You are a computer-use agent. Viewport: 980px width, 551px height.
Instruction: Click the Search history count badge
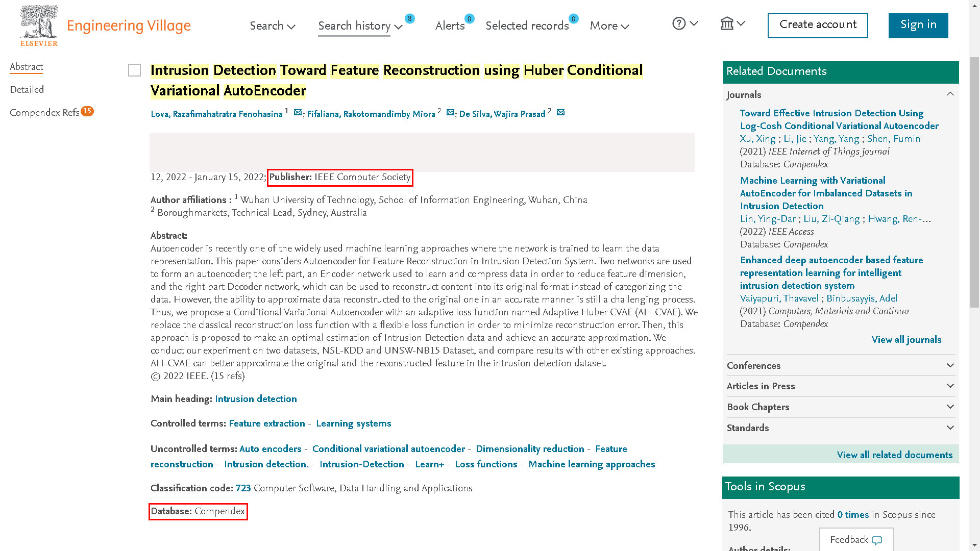409,19
